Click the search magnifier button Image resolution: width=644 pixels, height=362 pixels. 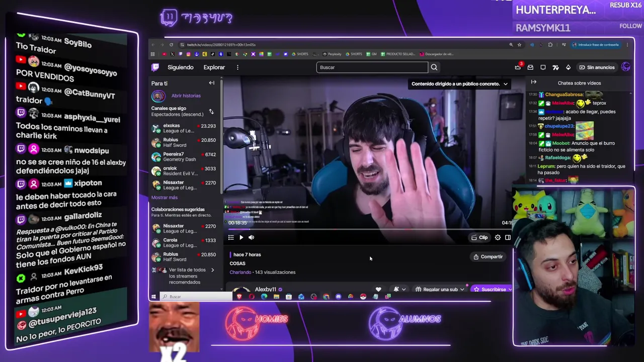coord(434,67)
